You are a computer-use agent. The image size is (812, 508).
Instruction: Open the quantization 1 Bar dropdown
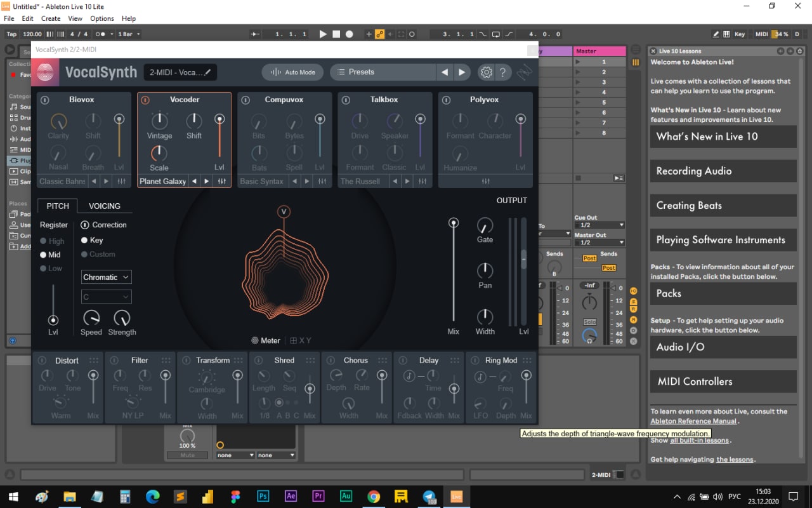tap(129, 34)
